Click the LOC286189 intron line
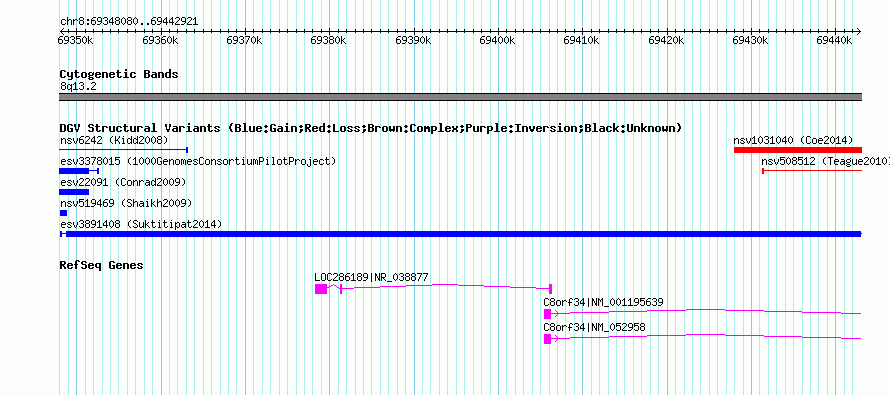 [446, 286]
